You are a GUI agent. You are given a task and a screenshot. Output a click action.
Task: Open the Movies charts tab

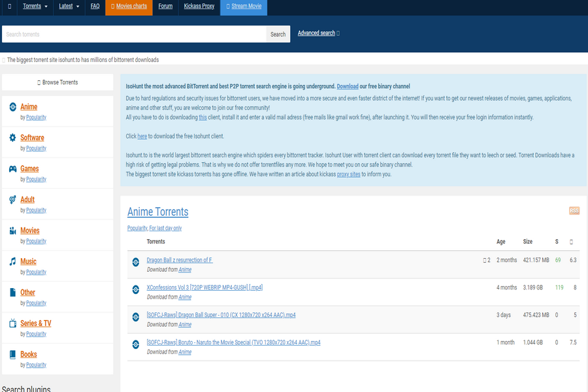pos(129,6)
